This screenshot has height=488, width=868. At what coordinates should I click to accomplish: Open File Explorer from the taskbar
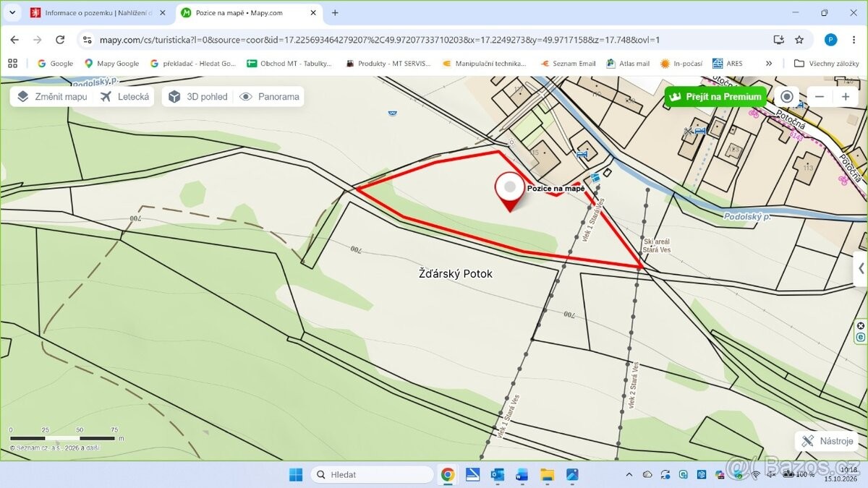click(547, 474)
